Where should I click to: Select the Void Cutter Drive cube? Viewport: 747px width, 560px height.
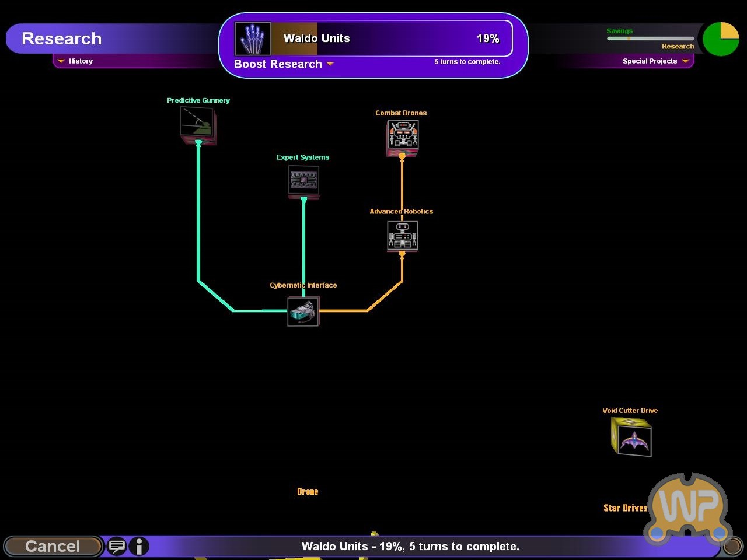point(631,437)
